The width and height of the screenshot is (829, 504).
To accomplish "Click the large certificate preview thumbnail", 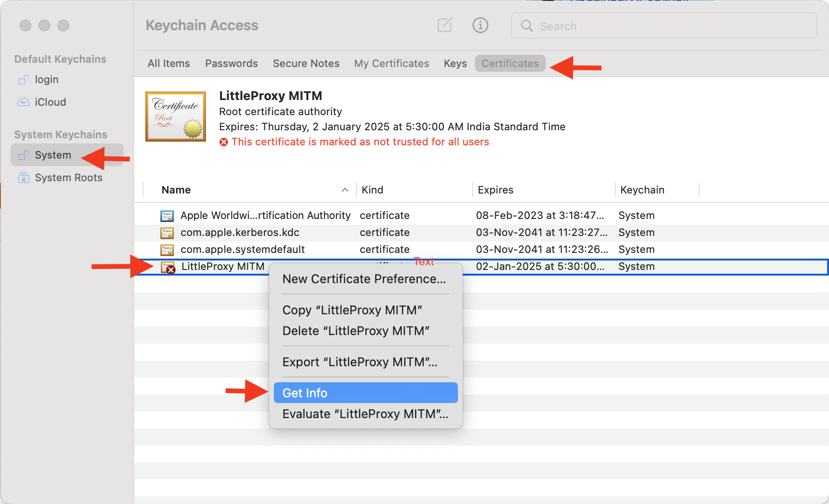I will coord(176,117).
